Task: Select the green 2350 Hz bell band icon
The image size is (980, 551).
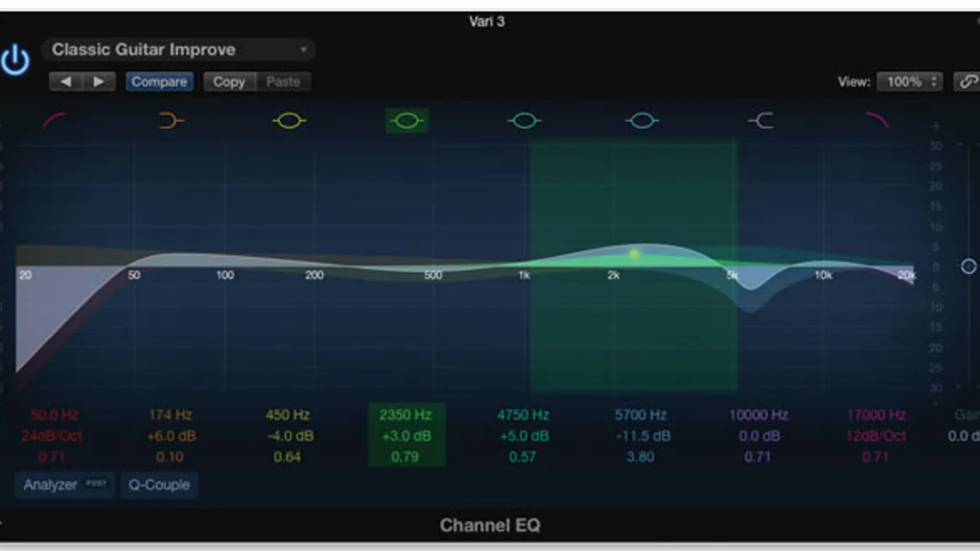Action: pyautogui.click(x=406, y=120)
